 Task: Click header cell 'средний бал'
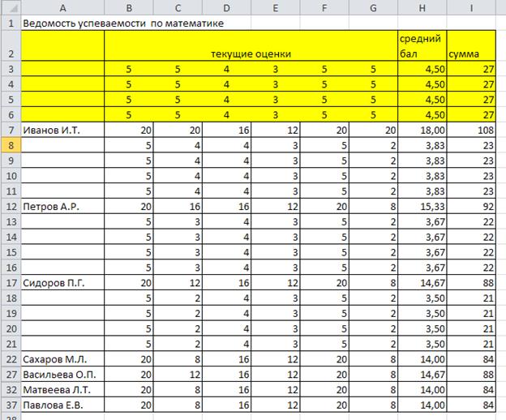pos(422,45)
